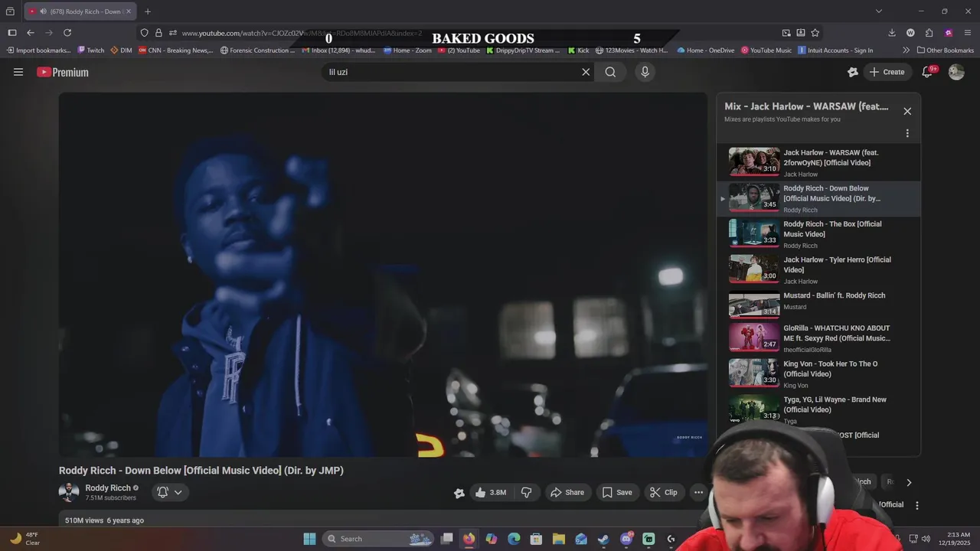Open the YouTube guide hamburger menu
This screenshot has width=980, height=551.
tap(18, 72)
